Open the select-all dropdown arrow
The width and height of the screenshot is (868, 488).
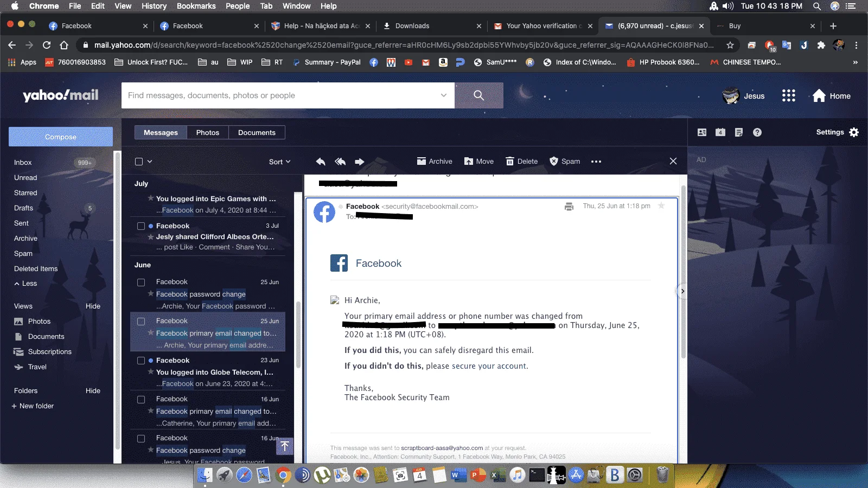point(150,162)
